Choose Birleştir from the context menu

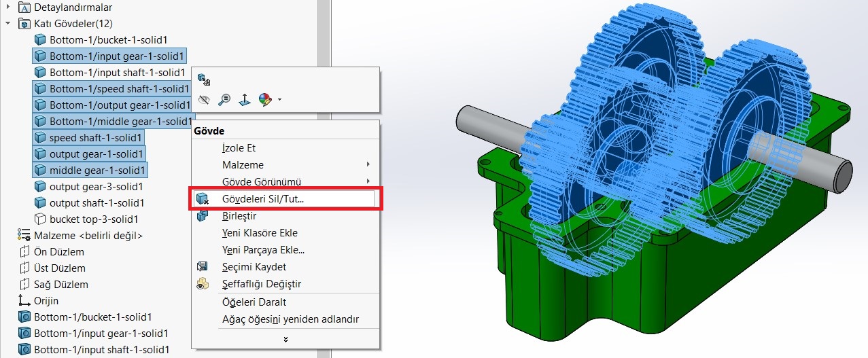(239, 216)
